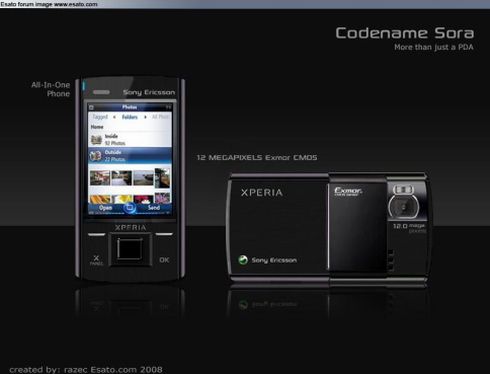Image resolution: width=490 pixels, height=374 pixels.
Task: Click the camera flash above the lens
Action: [403, 190]
